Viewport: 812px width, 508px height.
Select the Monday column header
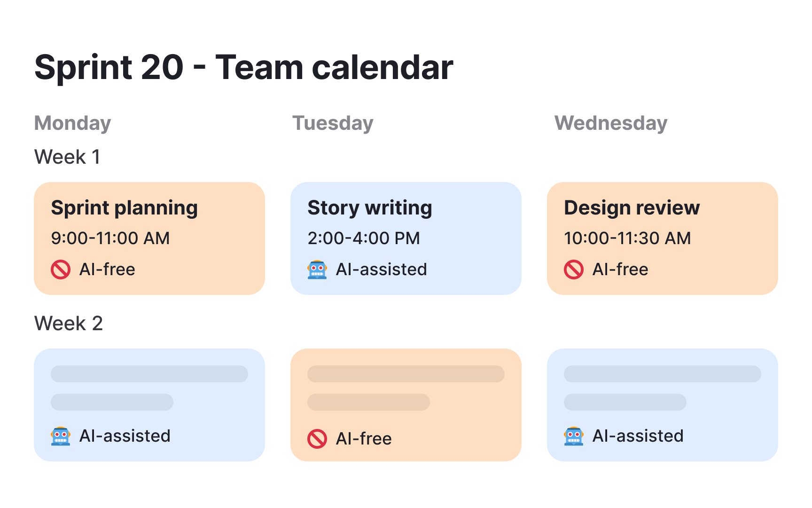tap(73, 123)
